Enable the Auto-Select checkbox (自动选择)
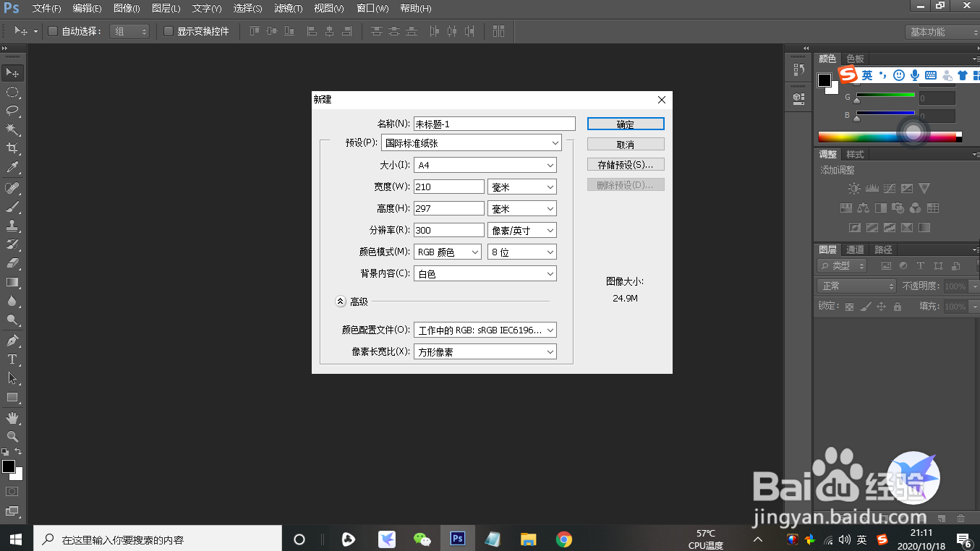The width and height of the screenshot is (980, 551). click(53, 31)
